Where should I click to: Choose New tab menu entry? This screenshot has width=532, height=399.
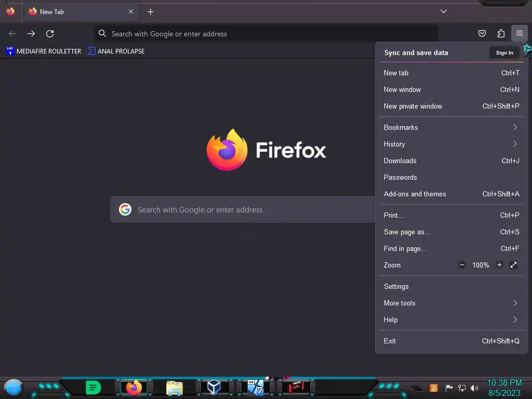(451, 73)
